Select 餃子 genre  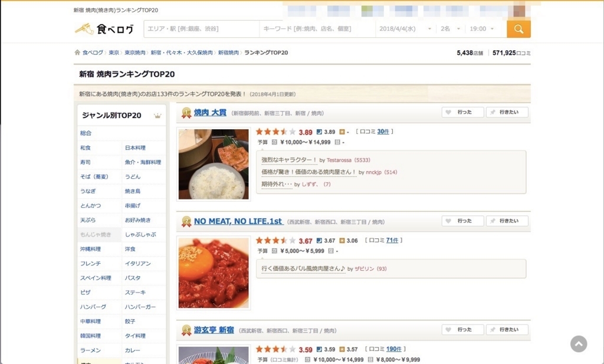[130, 322]
